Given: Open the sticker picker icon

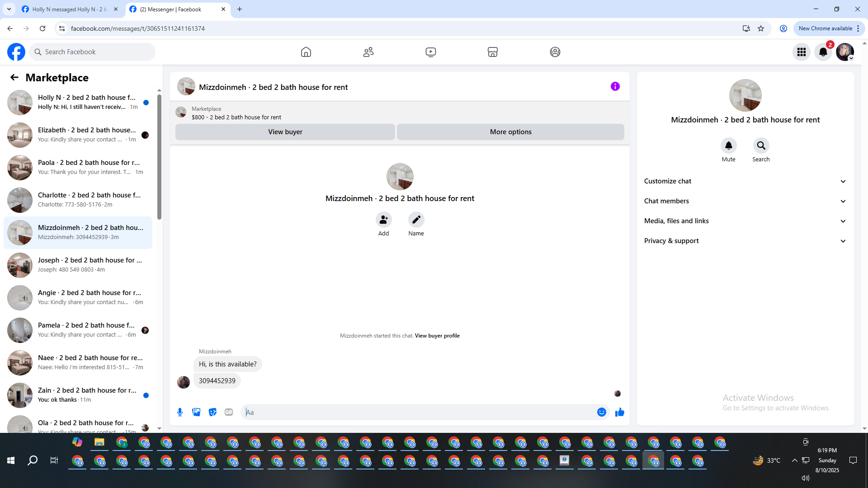Looking at the screenshot, I should coord(212,412).
